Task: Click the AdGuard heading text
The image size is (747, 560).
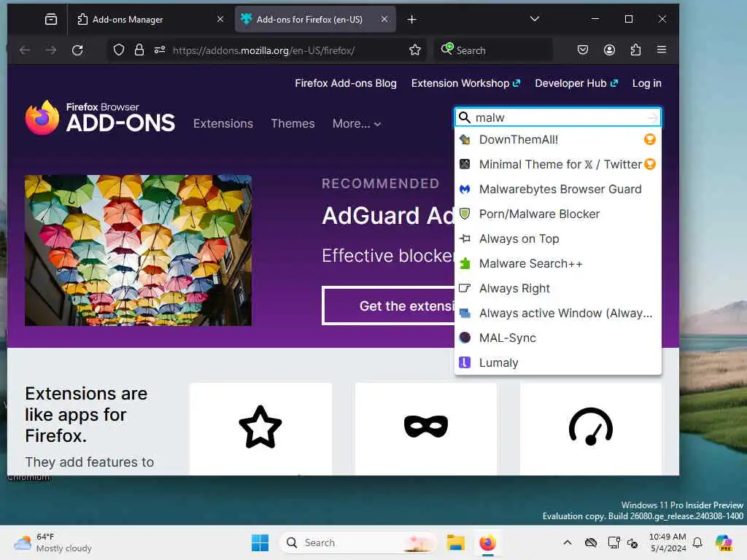Action: 388,216
